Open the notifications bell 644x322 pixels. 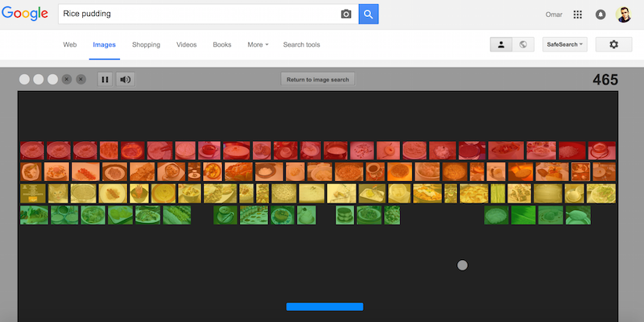pos(601,14)
